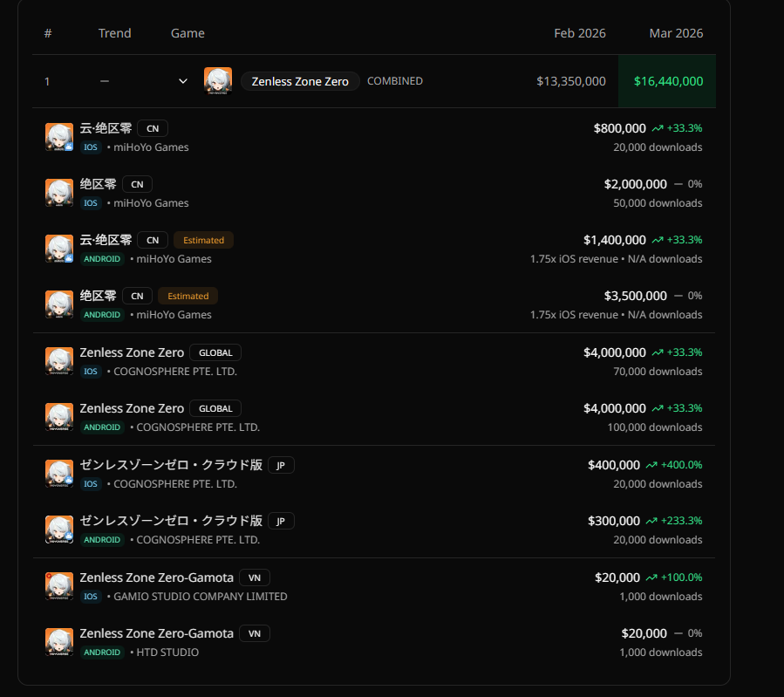
Task: Click the 0% change next to $20,000 HTD STUDIO
Action: [694, 633]
